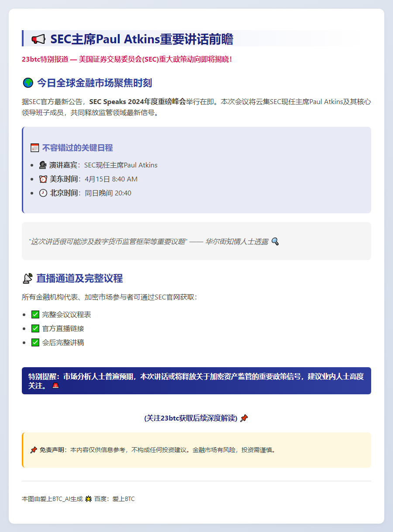Click the pushpin icon after 关注23btc获取后续深度解读

(244, 418)
